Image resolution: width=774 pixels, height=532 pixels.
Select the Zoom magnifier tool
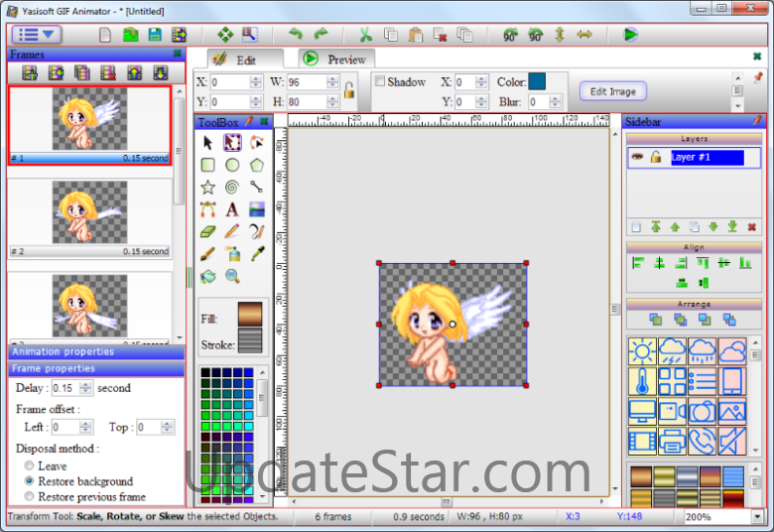tap(232, 276)
